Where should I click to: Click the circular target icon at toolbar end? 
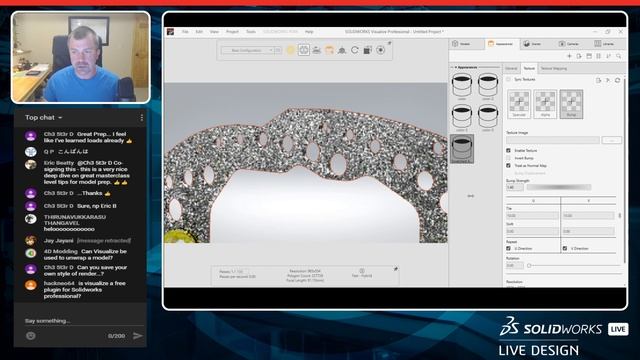click(x=380, y=50)
